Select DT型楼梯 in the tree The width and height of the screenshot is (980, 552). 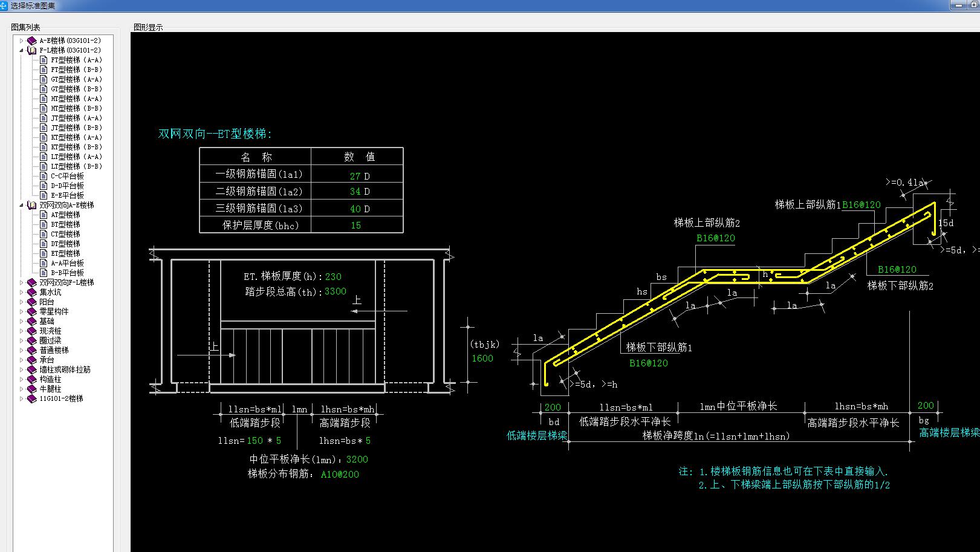click(x=65, y=244)
